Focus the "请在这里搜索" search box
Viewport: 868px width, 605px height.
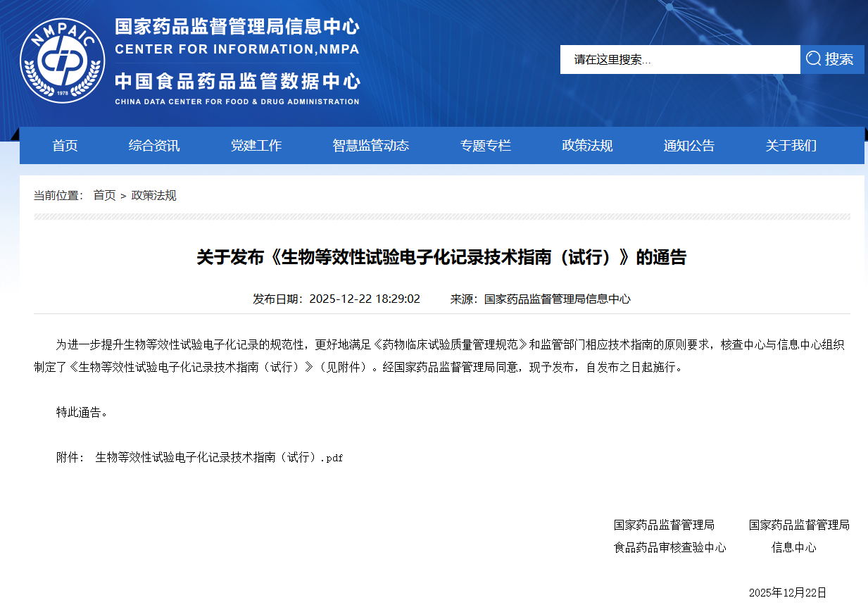tap(679, 60)
